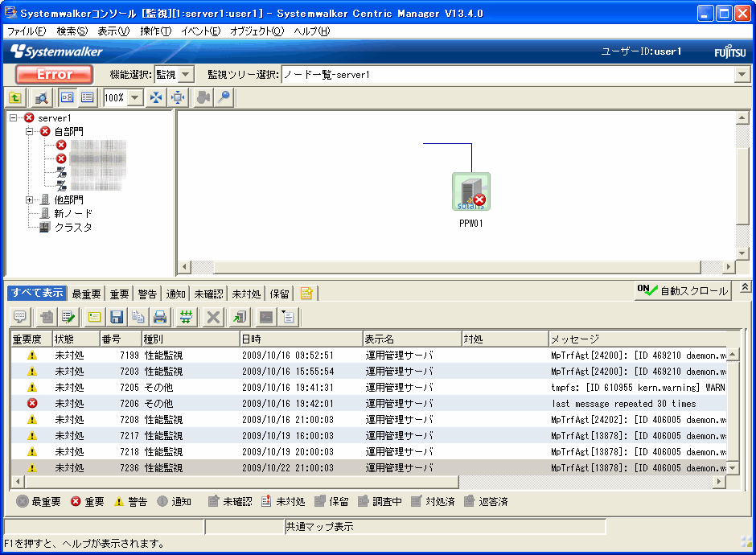Click the event list scroll down arrow
Screen dimensions: 756x555
click(x=733, y=467)
